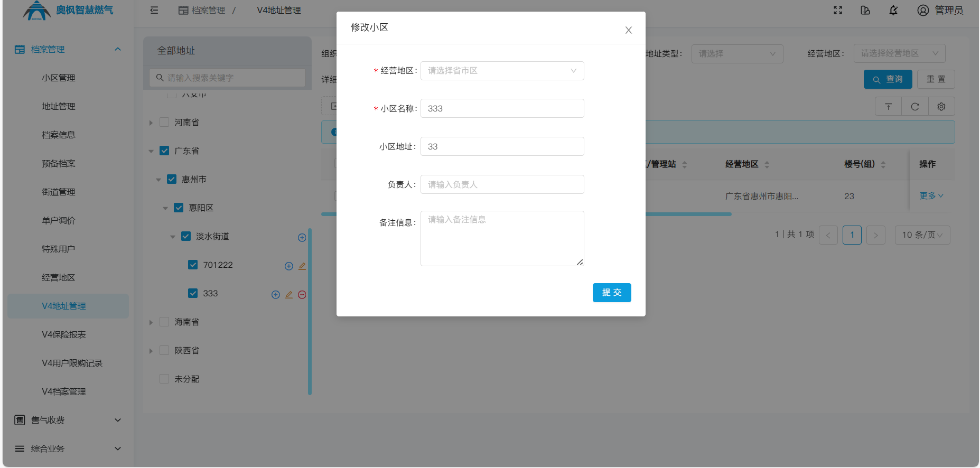The image size is (980, 468).
Task: Expand the 陕西省 tree node
Action: click(x=151, y=351)
